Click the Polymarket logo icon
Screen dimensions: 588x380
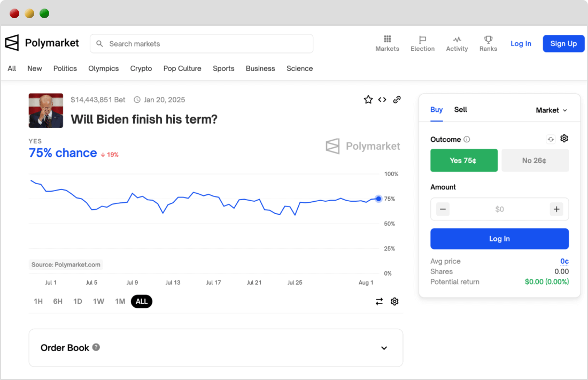12,43
